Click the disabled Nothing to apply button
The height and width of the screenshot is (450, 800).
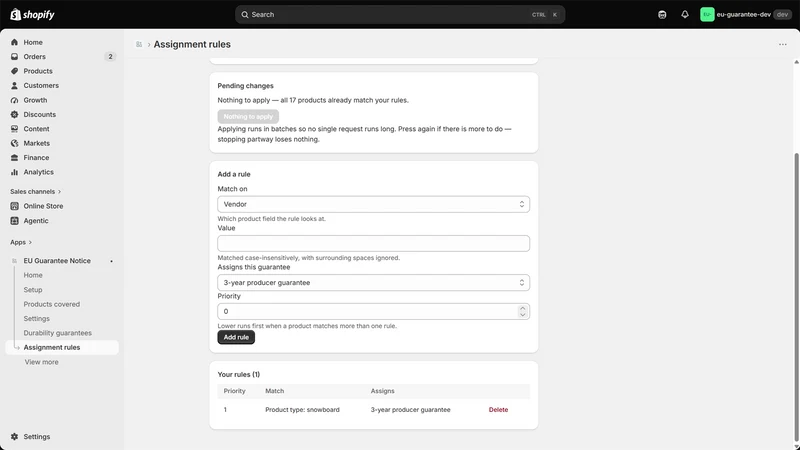248,116
